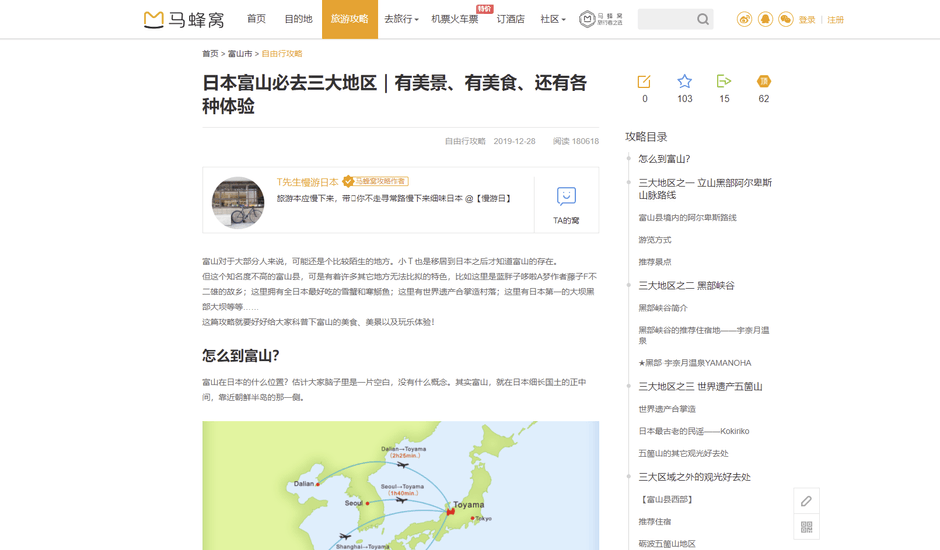Viewport: 940px width, 550px height.
Task: Click the share icon above count 15
Action: (x=724, y=81)
